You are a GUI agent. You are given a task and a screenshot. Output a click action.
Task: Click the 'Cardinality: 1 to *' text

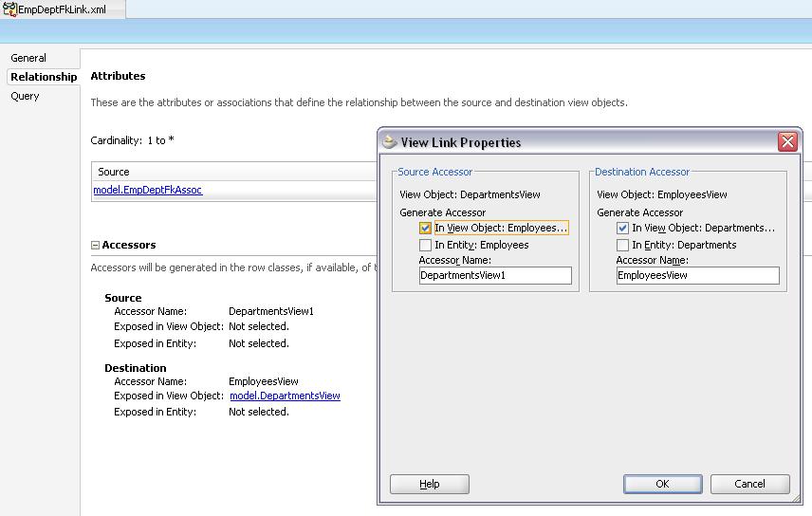pyautogui.click(x=132, y=140)
